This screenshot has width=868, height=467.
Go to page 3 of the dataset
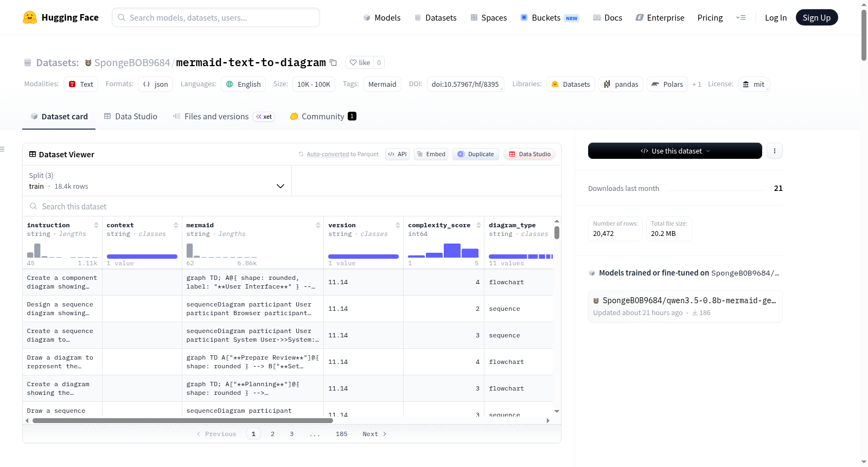(291, 434)
